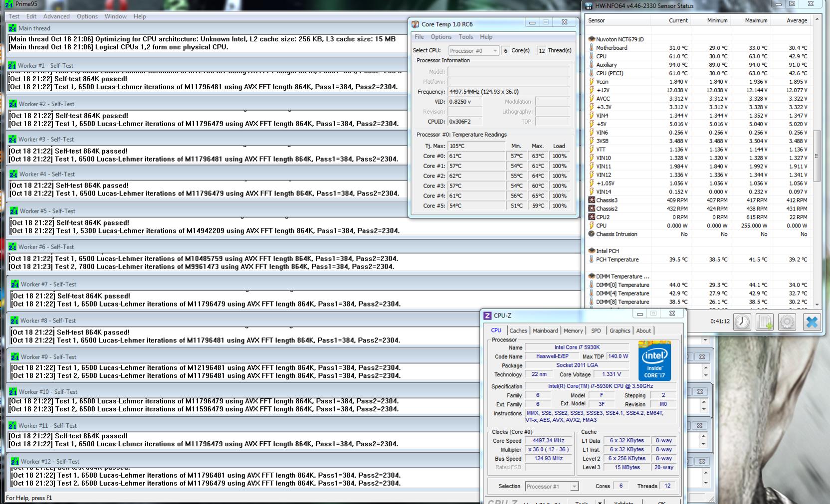Image resolution: width=830 pixels, height=504 pixels.
Task: Click the Chassis Intrusion sensor icon
Action: pyautogui.click(x=592, y=234)
